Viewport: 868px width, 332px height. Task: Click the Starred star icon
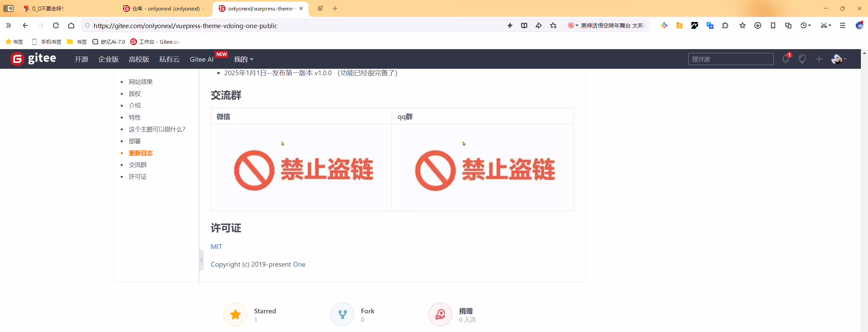[236, 315]
